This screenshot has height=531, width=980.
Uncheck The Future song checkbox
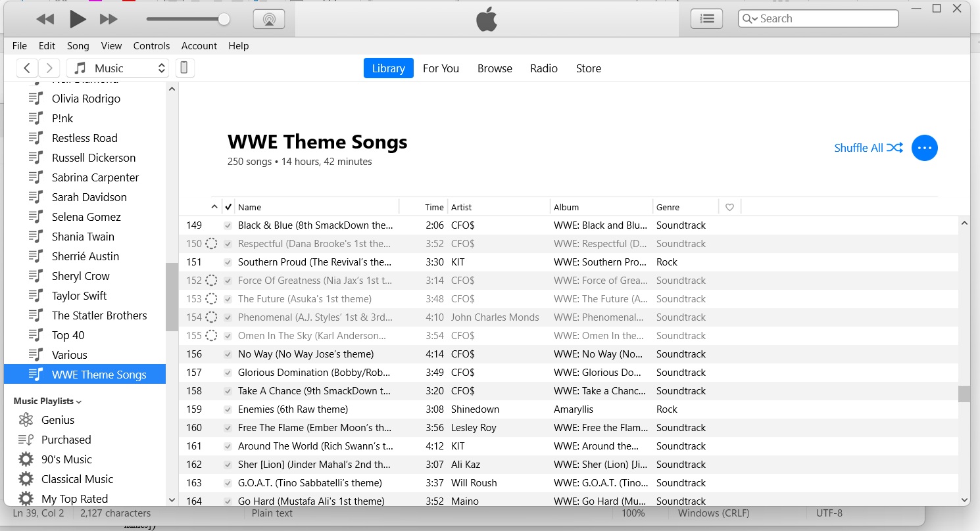coord(228,299)
